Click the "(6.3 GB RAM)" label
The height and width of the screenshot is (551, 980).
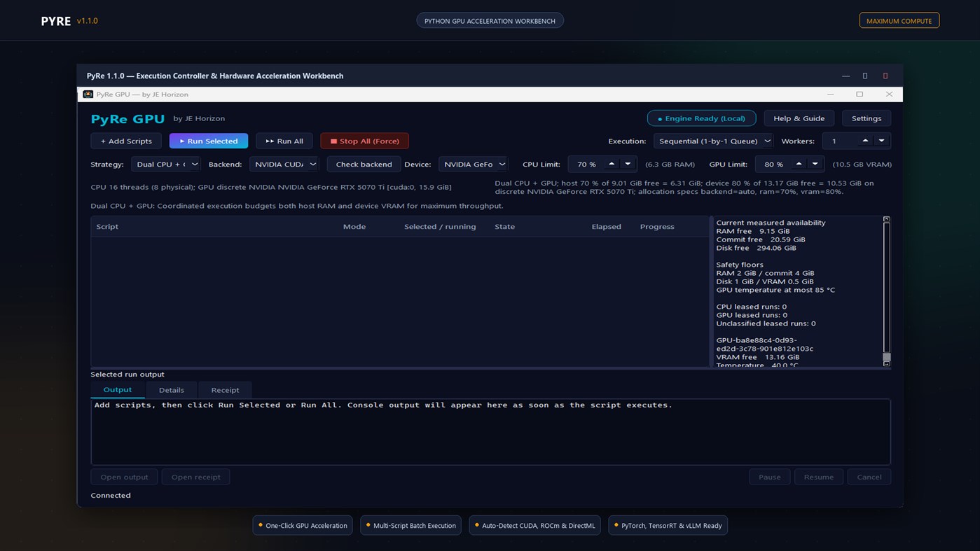click(670, 164)
